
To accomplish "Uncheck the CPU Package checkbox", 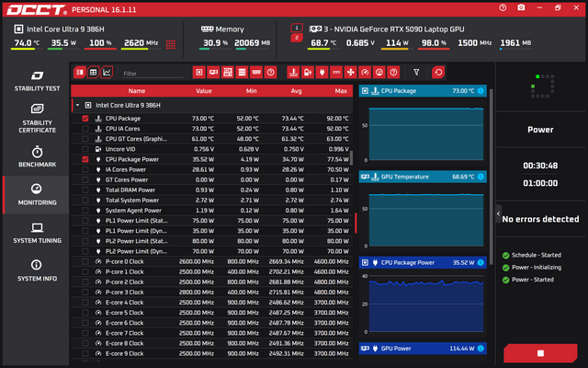I will coord(85,119).
